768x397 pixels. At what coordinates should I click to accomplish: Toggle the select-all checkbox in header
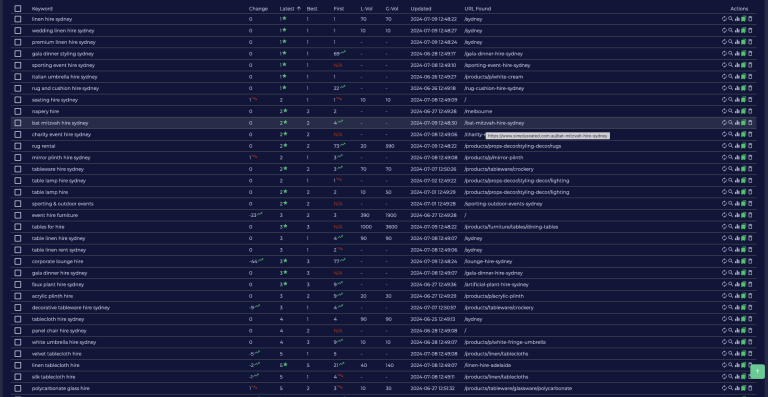[18, 8]
